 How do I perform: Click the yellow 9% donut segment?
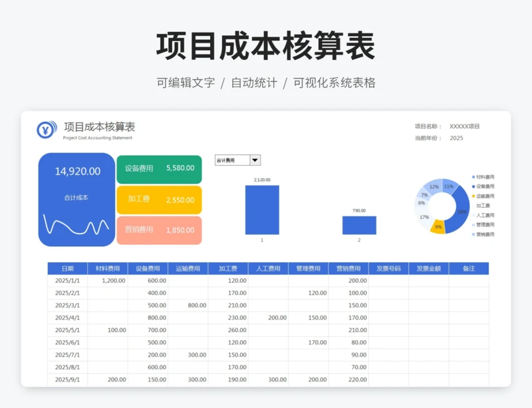[438, 227]
